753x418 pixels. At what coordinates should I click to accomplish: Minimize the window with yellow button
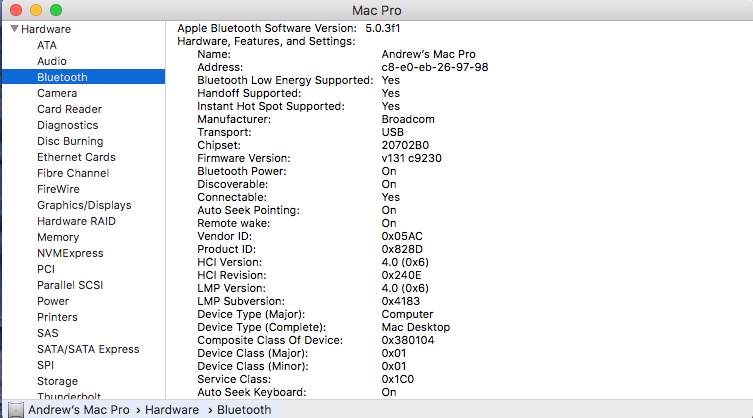(x=36, y=10)
